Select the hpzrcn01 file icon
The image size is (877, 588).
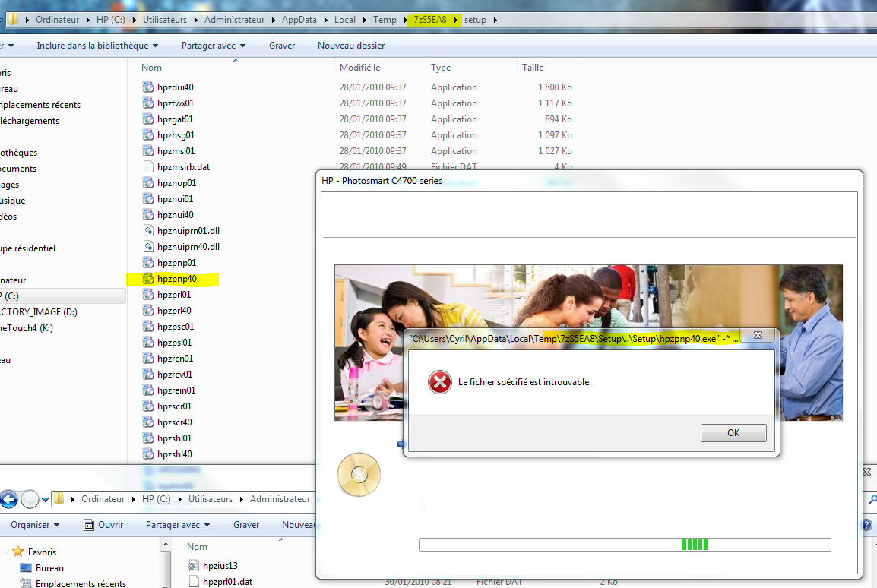click(x=148, y=358)
